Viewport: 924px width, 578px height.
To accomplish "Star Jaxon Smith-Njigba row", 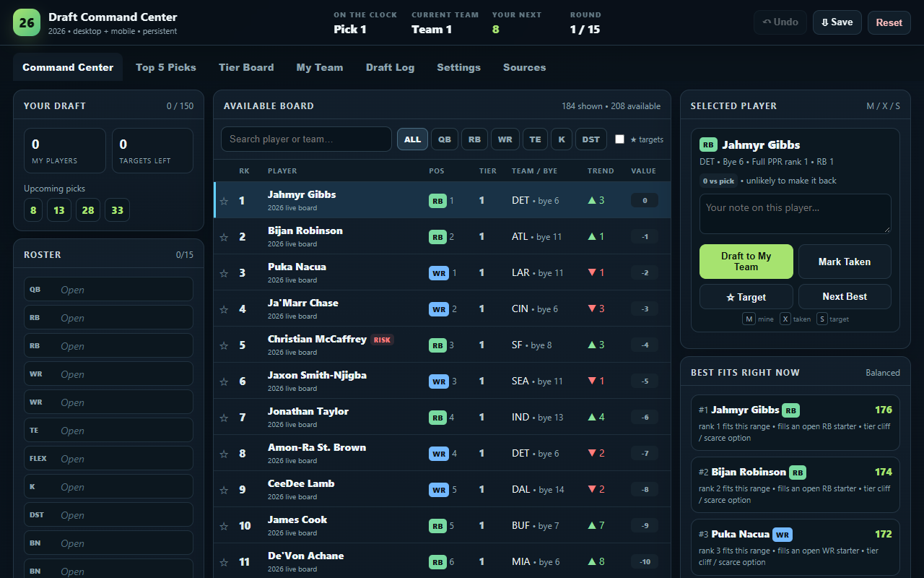I will [x=224, y=381].
